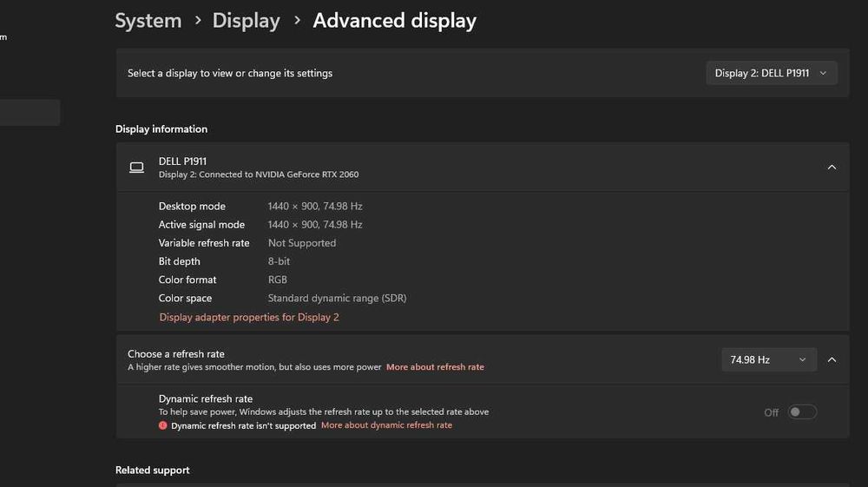This screenshot has width=868, height=487.
Task: Click the Display information heading
Action: 161,129
